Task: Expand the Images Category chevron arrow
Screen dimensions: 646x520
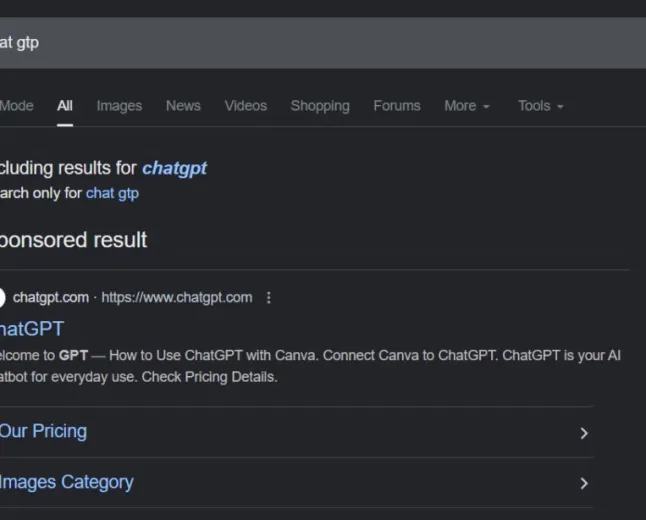Action: tap(584, 483)
